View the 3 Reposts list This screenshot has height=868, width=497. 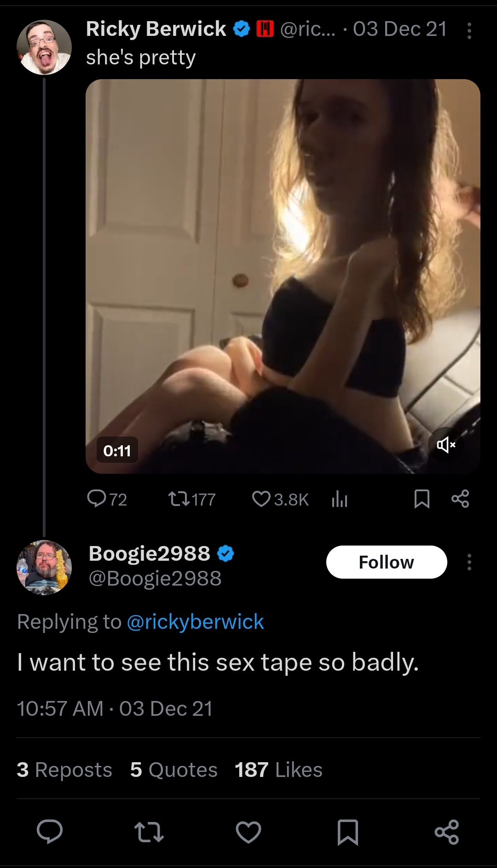coord(64,770)
